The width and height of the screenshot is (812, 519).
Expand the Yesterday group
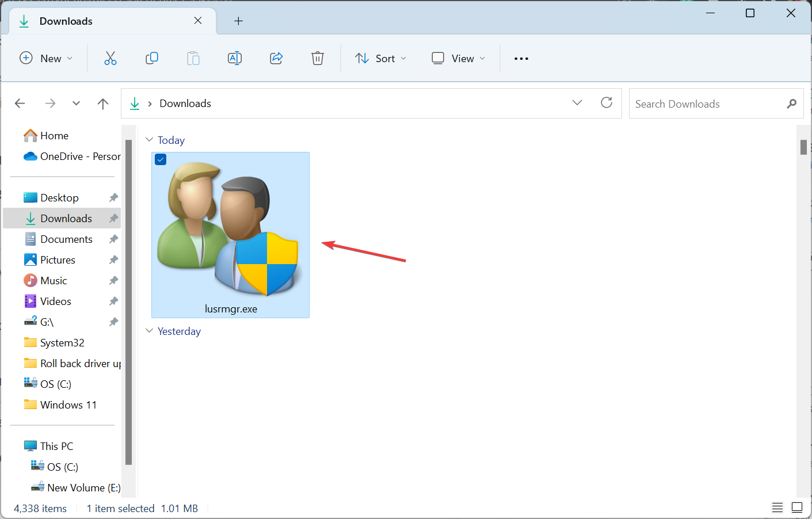tap(150, 331)
